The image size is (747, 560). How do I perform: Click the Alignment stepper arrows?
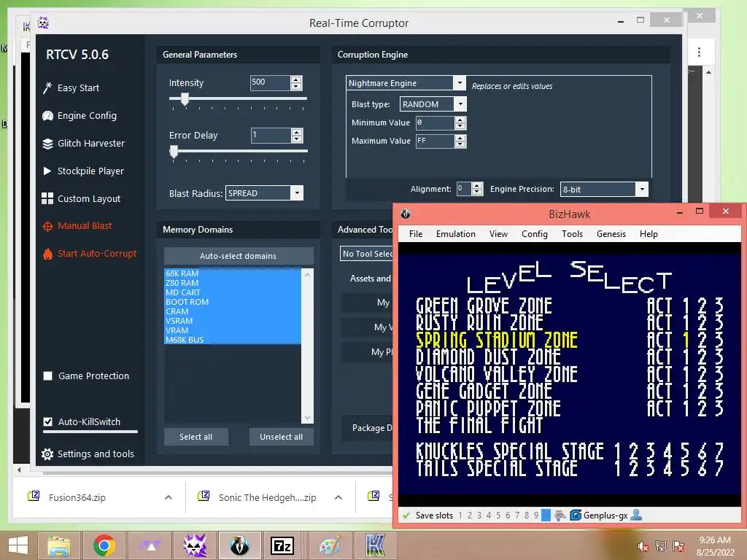477,189
